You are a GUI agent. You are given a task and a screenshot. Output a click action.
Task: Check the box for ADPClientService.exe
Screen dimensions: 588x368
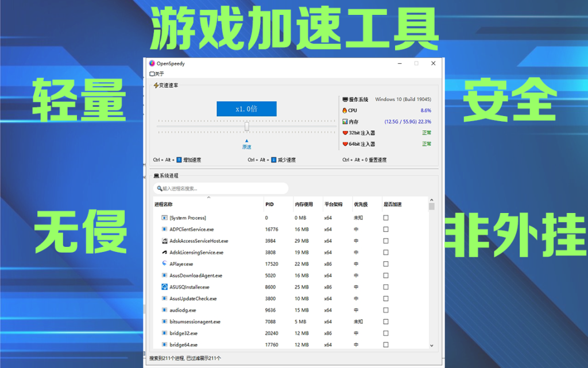click(x=386, y=229)
